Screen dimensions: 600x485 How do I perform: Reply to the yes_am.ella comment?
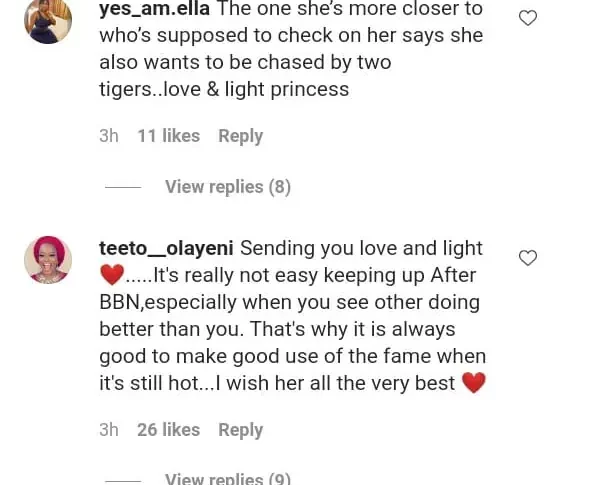240,136
